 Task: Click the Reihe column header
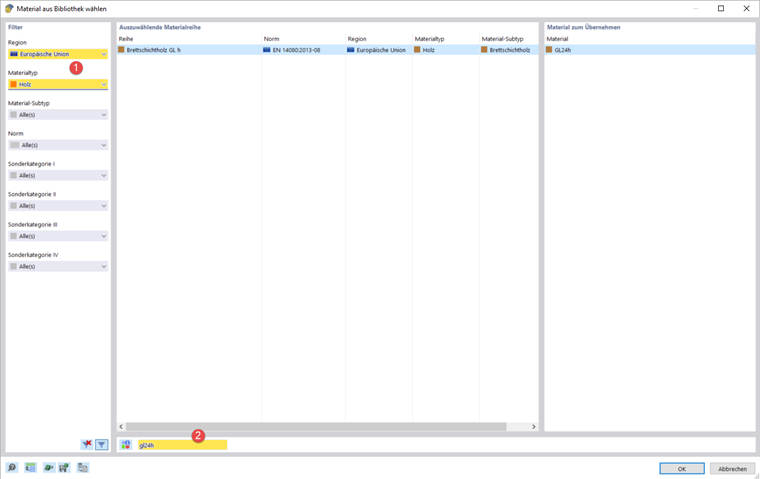pyautogui.click(x=126, y=39)
